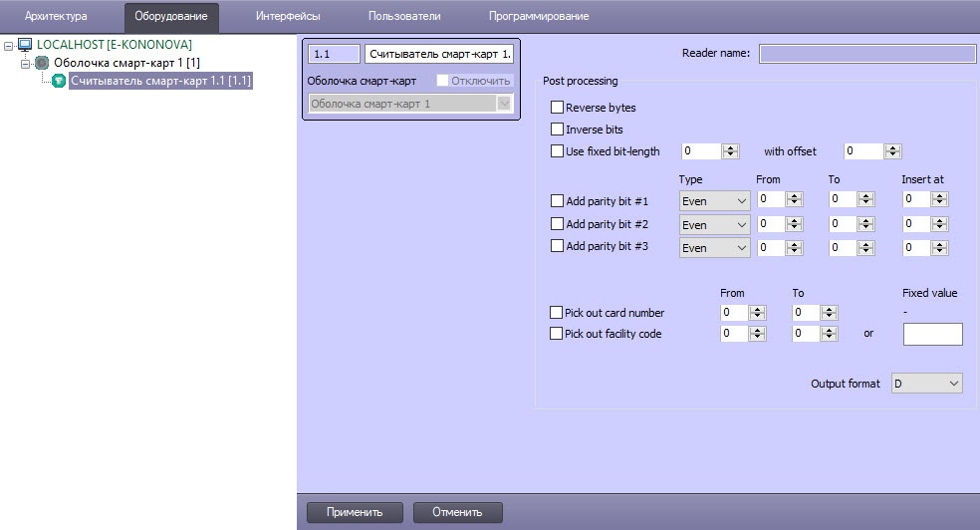The width and height of the screenshot is (980, 530).
Task: Enable Pick out card number checkbox
Action: 556,313
